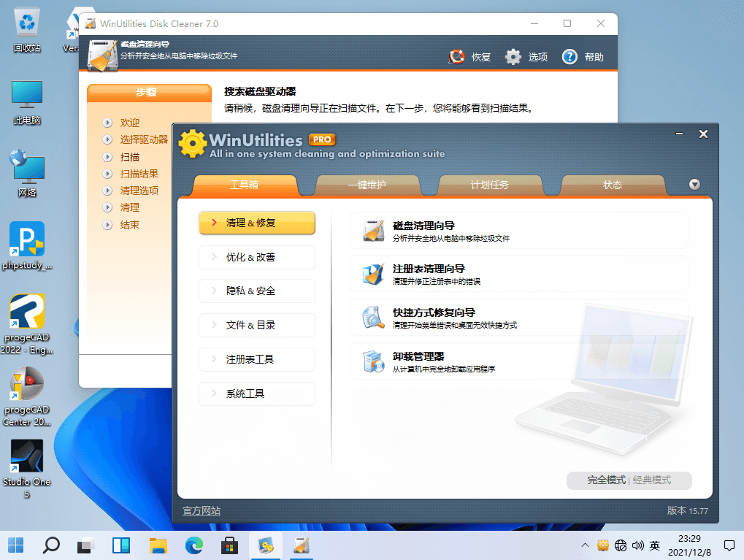This screenshot has width=744, height=560.
Task: Open the Windows Start menu
Action: tap(15, 545)
